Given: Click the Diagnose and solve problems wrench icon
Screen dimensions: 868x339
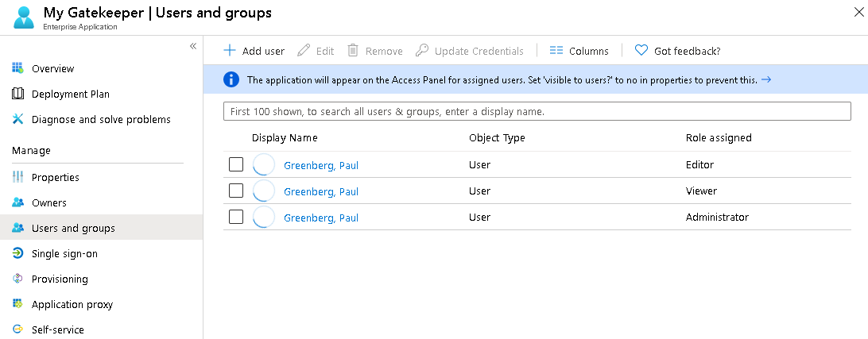Looking at the screenshot, I should (x=17, y=119).
